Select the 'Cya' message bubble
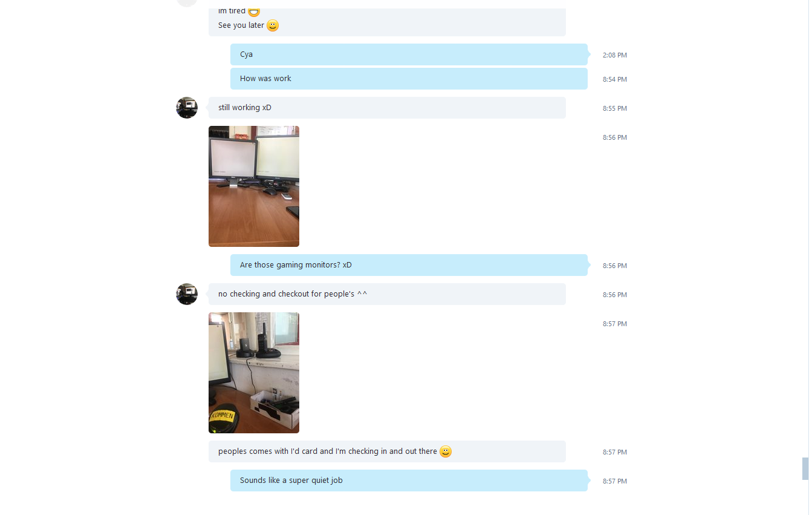 (x=409, y=54)
